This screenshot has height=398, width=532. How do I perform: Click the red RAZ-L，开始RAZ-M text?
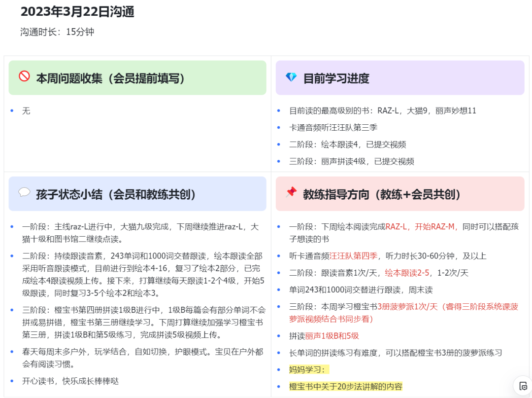[422, 227]
